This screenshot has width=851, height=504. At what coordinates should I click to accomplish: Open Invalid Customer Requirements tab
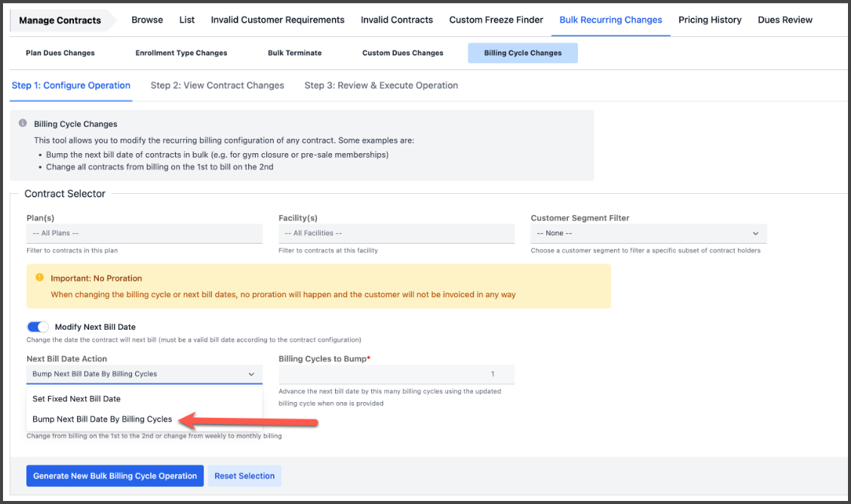(x=278, y=20)
